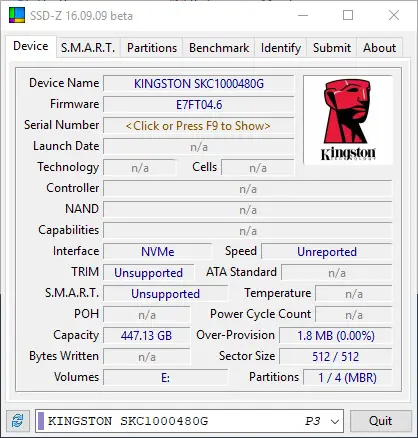Click the Temperature n/a field
Image resolution: width=418 pixels, height=438 pixels.
click(x=354, y=294)
